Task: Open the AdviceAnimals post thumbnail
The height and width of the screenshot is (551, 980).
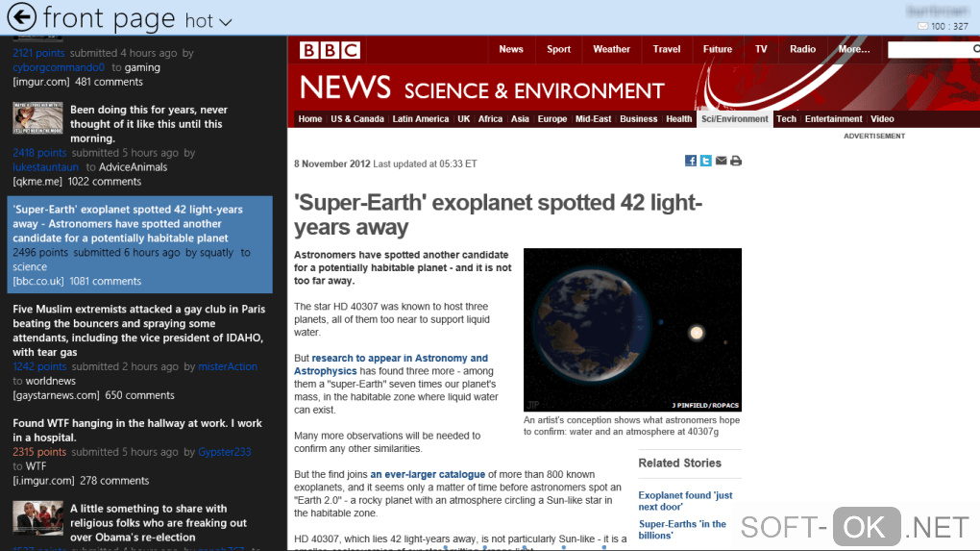Action: 37,117
